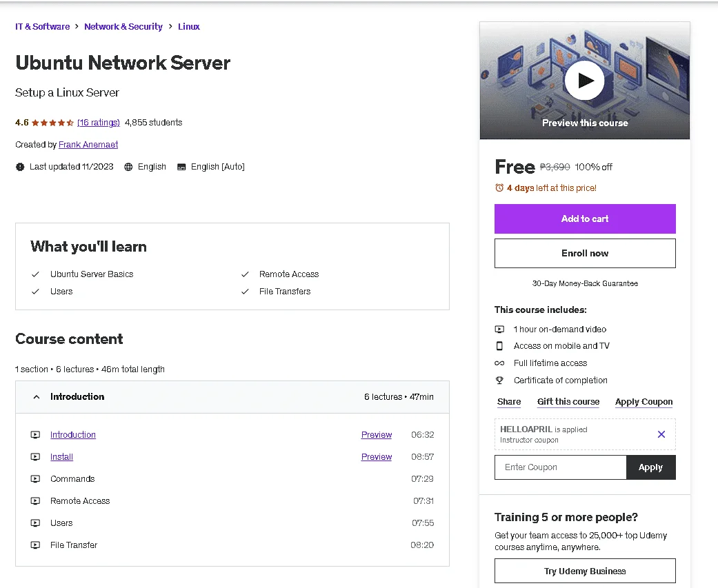
Task: Click the checkmark beside Users learning item
Action: pos(35,292)
